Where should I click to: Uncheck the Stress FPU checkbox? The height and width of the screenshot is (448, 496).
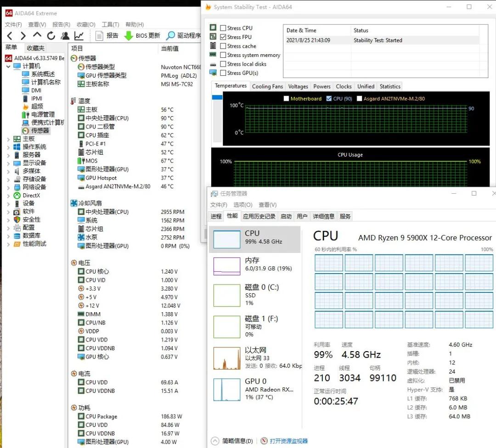coord(224,37)
